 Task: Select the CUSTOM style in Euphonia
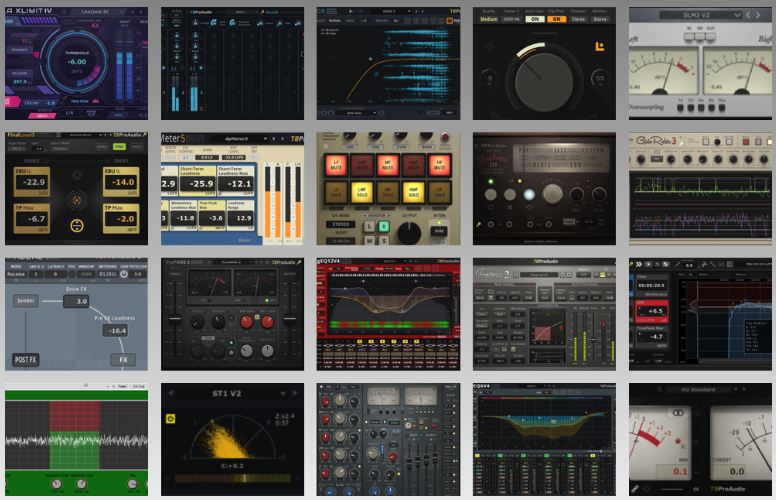point(593,150)
